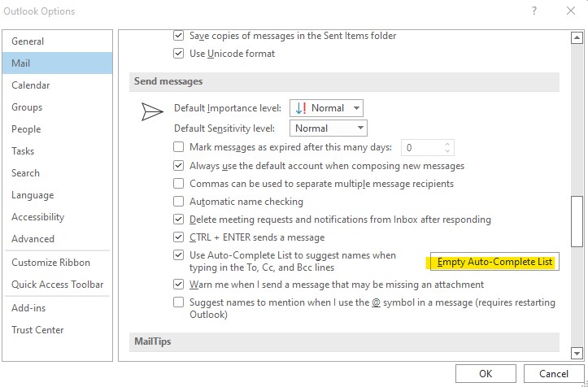
Task: Enable Suggest names with @ symbol checkbox
Action: click(x=178, y=302)
